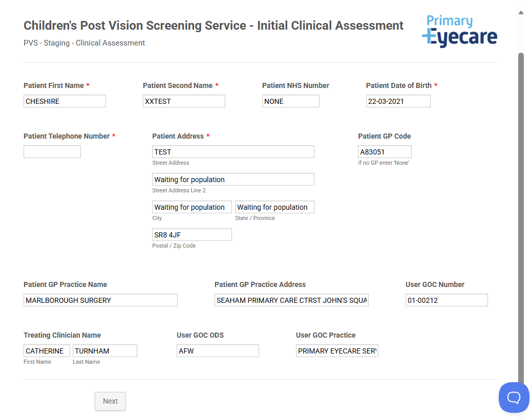
Task: Open the chat support bubble icon
Action: [514, 397]
